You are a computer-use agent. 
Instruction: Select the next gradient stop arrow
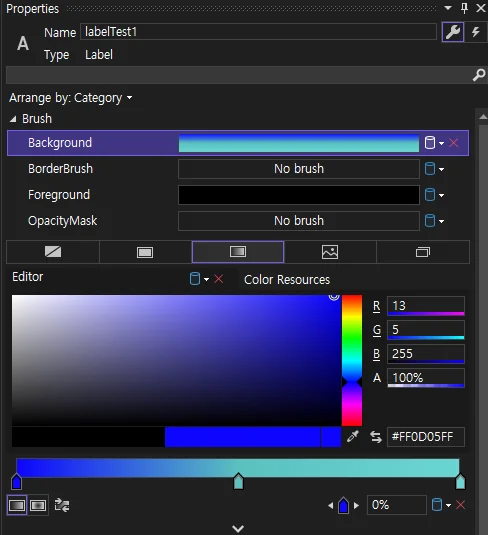[x=357, y=505]
